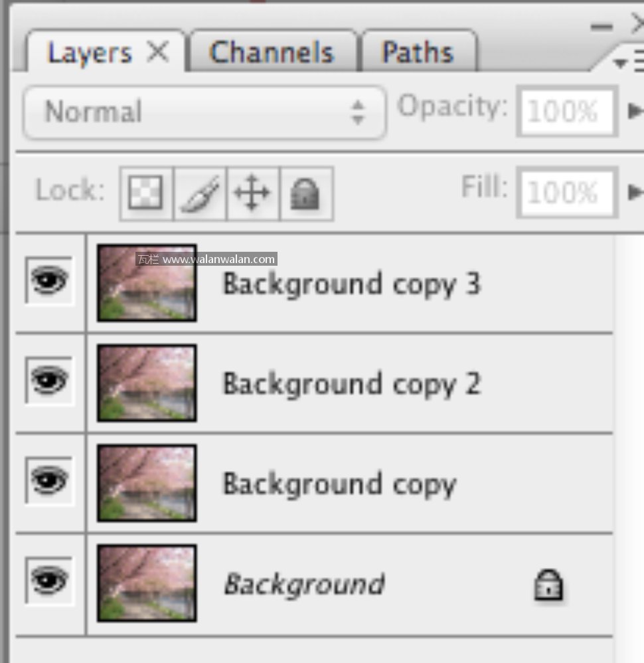Click the Lock position move icon
This screenshot has height=663, width=644.
pos(252,194)
